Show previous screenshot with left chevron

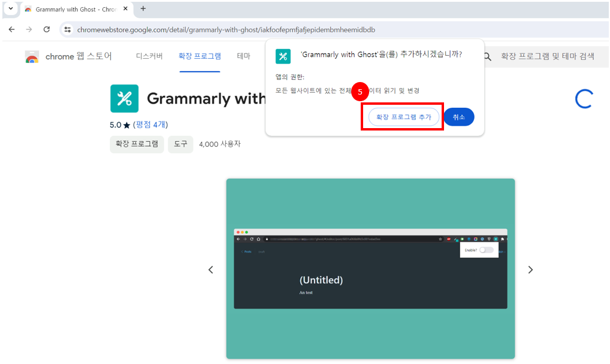211,269
